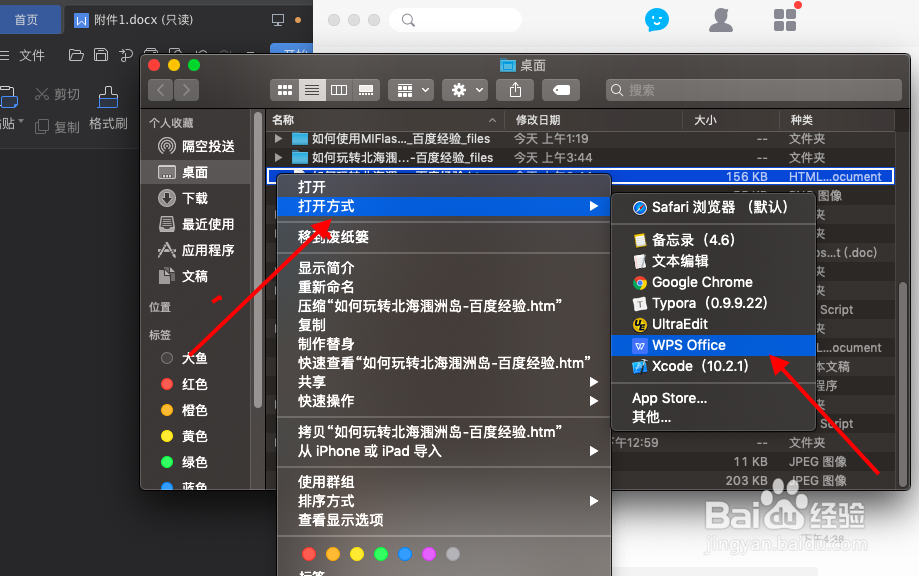Toggle gallery view mode in Finder
This screenshot has width=919, height=576.
pos(366,89)
